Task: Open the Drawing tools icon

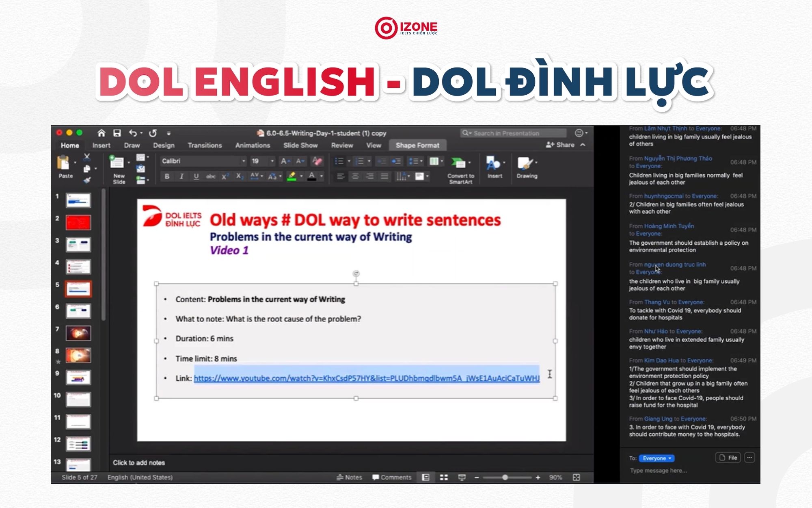Action: (525, 163)
